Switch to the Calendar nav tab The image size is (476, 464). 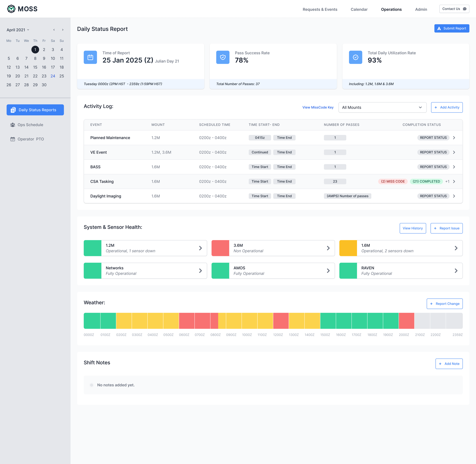pos(359,9)
